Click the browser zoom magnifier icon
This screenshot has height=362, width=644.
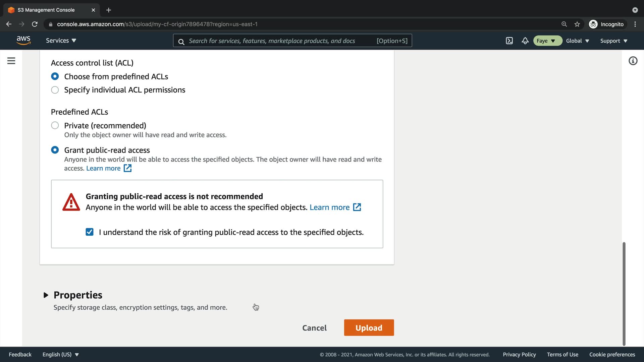[564, 24]
